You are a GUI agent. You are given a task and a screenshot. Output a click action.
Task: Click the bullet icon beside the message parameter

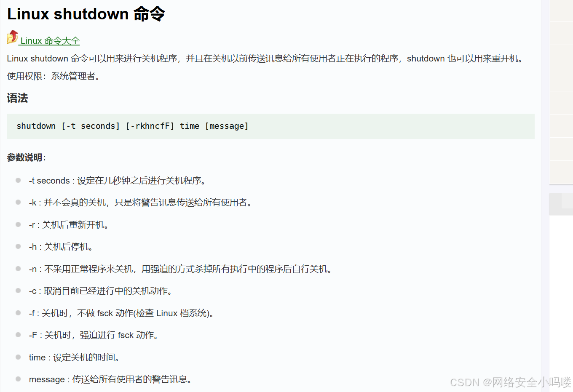point(18,379)
